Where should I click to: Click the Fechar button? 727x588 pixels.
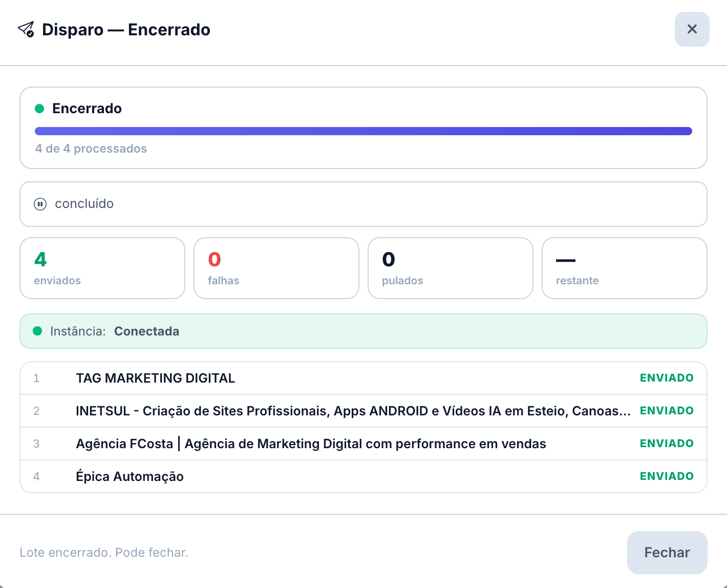pyautogui.click(x=667, y=553)
